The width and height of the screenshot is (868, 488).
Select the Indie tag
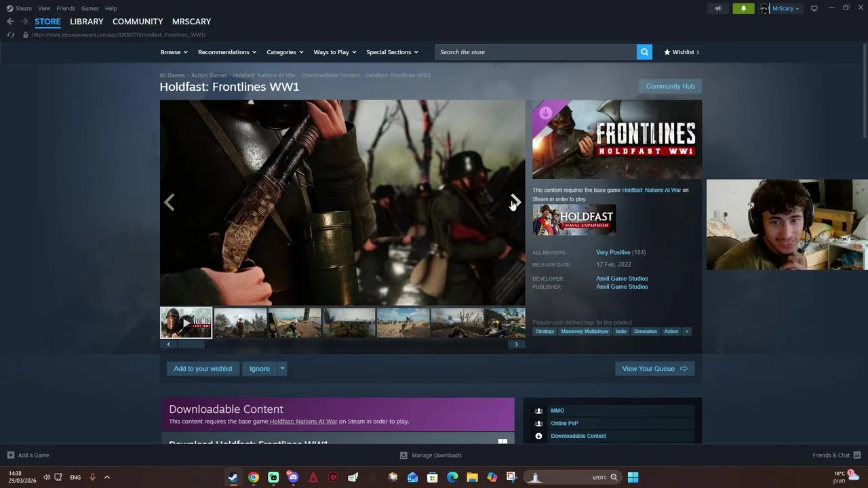621,331
